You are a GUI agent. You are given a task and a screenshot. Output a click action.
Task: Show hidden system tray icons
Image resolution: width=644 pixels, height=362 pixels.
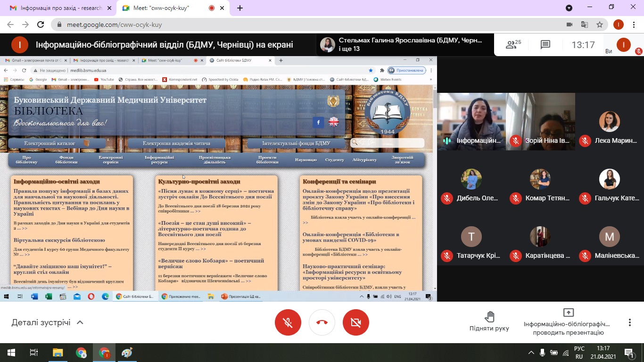[531, 353]
